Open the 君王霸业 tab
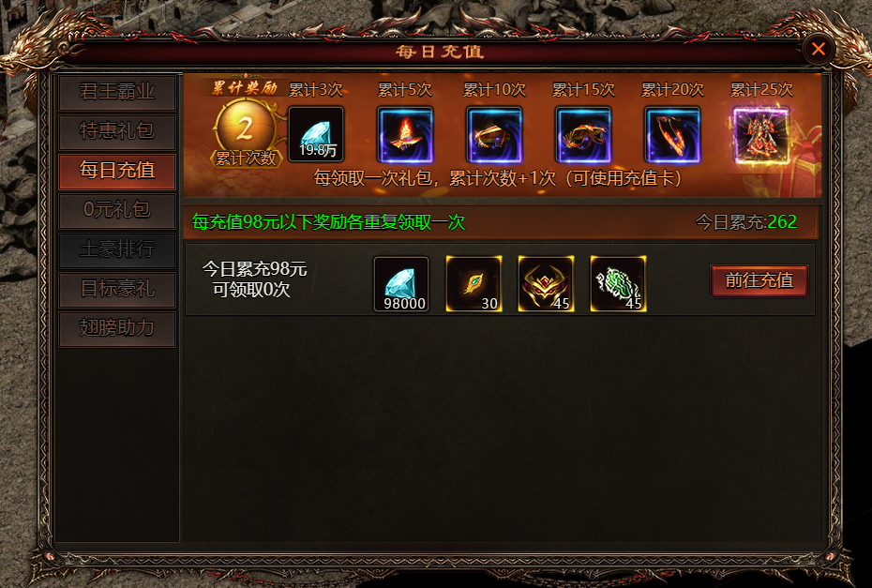 (117, 92)
